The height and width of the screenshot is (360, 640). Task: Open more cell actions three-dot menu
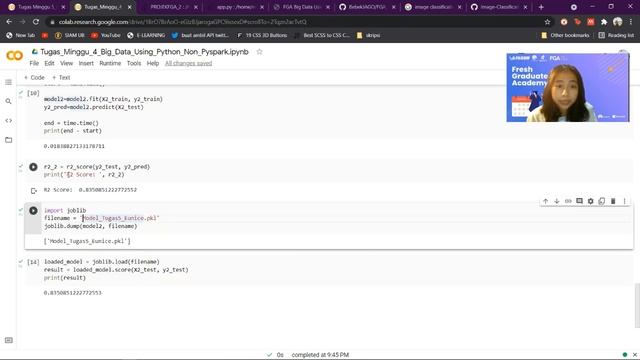[624, 201]
